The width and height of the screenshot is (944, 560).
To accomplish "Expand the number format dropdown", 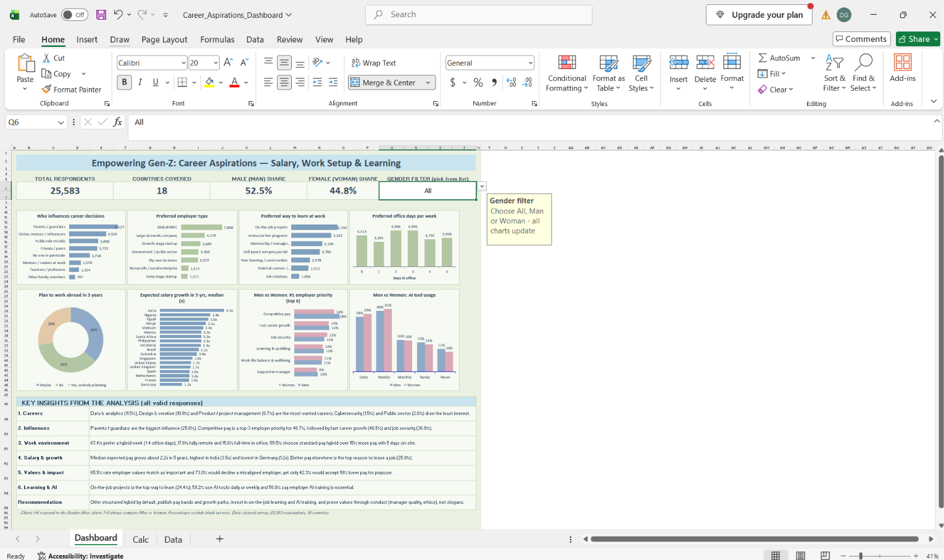I will [x=530, y=63].
